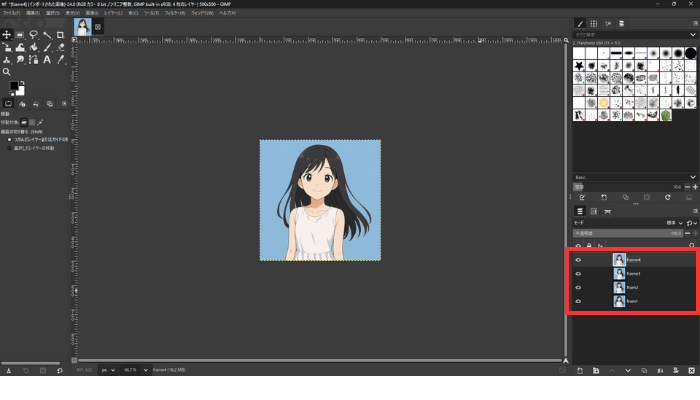Image resolution: width=700 pixels, height=400 pixels.
Task: Choose the first Move tool radio option
Action: click(9, 140)
